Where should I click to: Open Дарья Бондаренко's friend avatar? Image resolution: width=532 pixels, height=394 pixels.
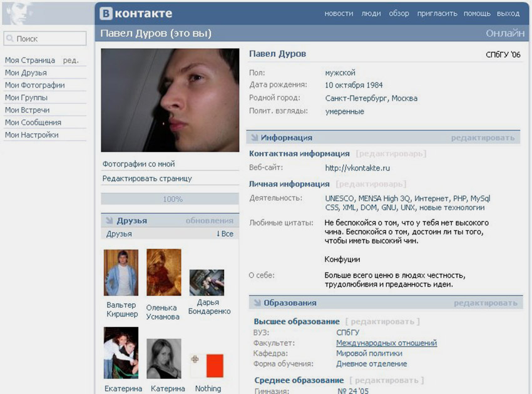point(207,283)
